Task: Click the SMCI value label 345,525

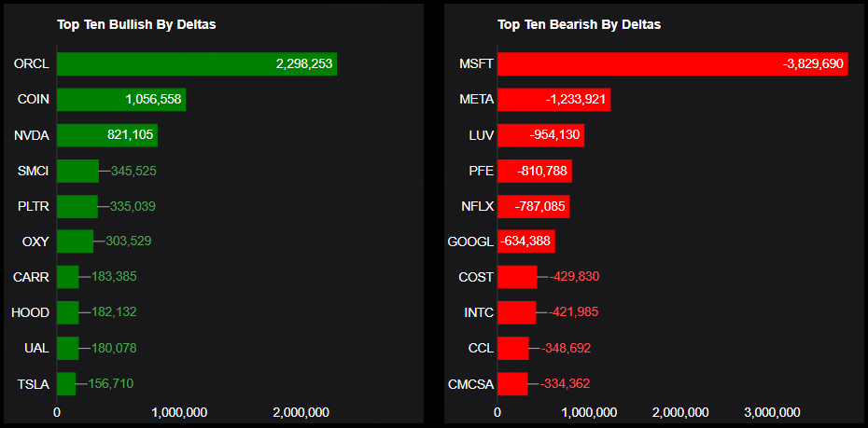Action: click(x=133, y=171)
